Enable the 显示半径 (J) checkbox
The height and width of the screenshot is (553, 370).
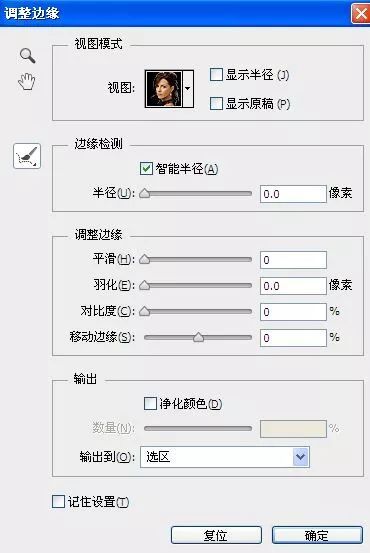(216, 75)
